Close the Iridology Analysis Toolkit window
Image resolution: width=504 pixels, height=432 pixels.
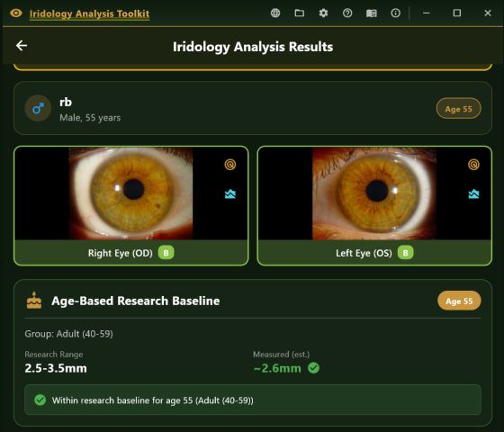tap(487, 13)
